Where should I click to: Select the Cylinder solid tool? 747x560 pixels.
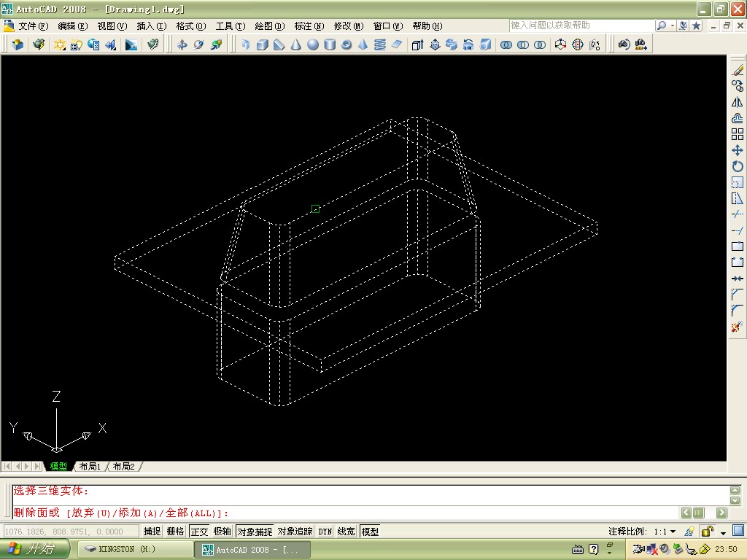[x=330, y=44]
